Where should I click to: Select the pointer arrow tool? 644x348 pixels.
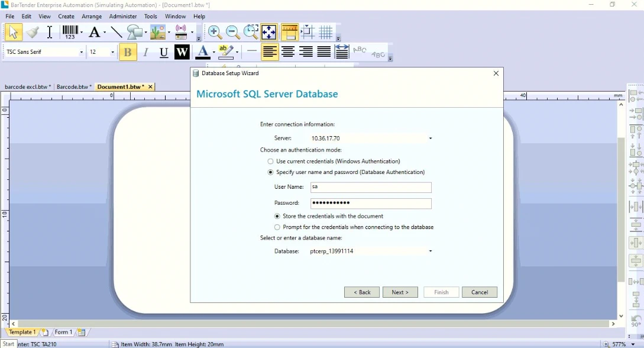click(13, 32)
